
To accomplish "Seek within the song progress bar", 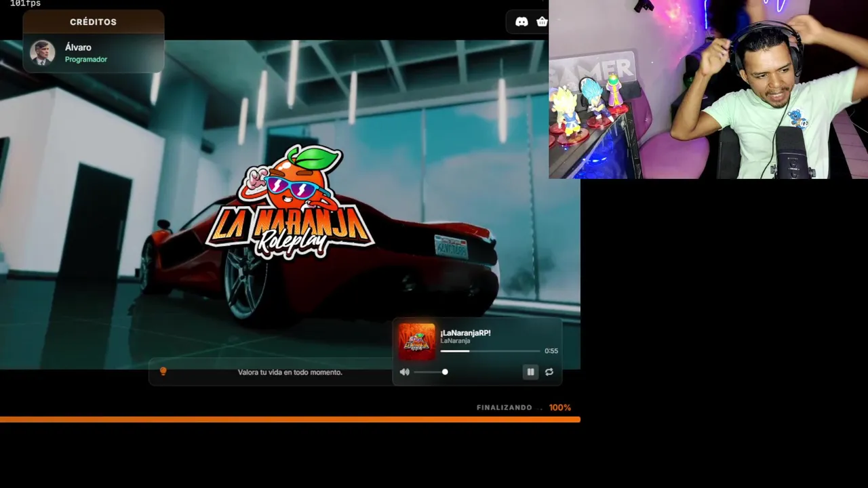I will [490, 351].
